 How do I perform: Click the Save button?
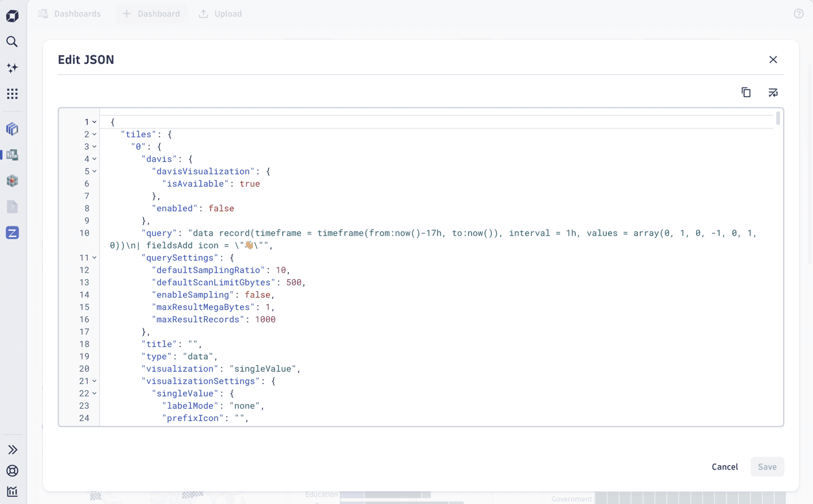tap(767, 467)
